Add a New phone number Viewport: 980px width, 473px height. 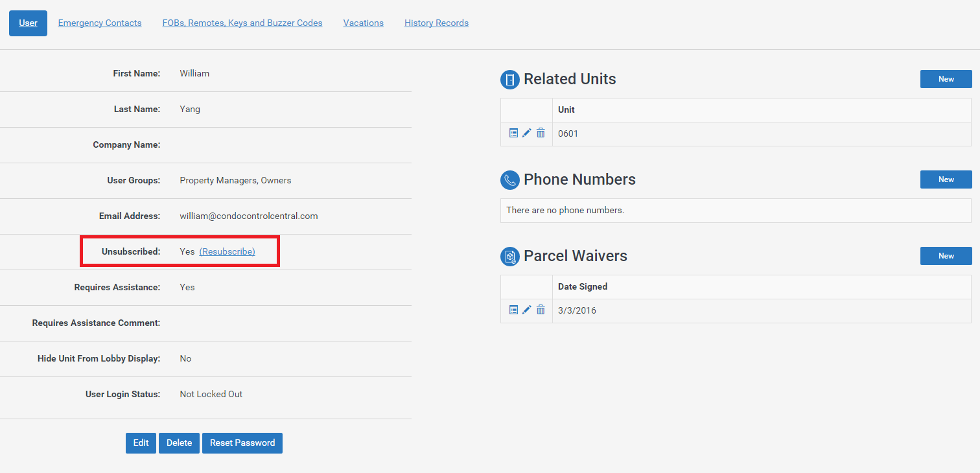(x=946, y=179)
